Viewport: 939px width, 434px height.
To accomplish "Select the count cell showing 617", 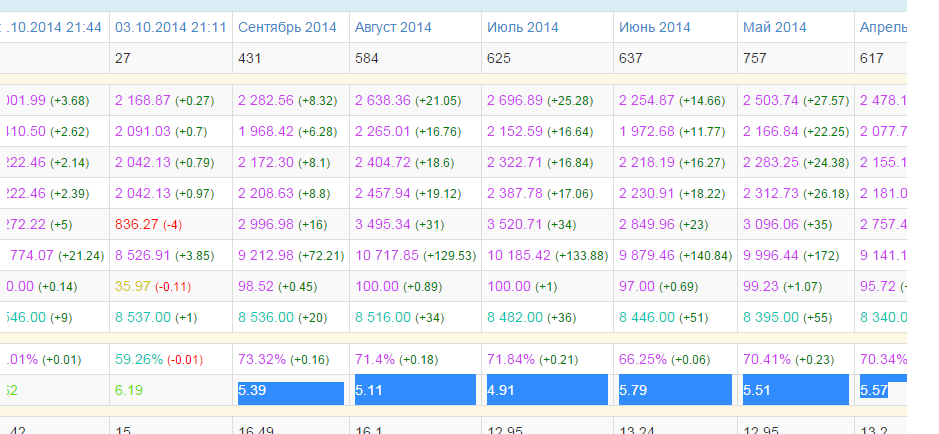I will coord(881,58).
